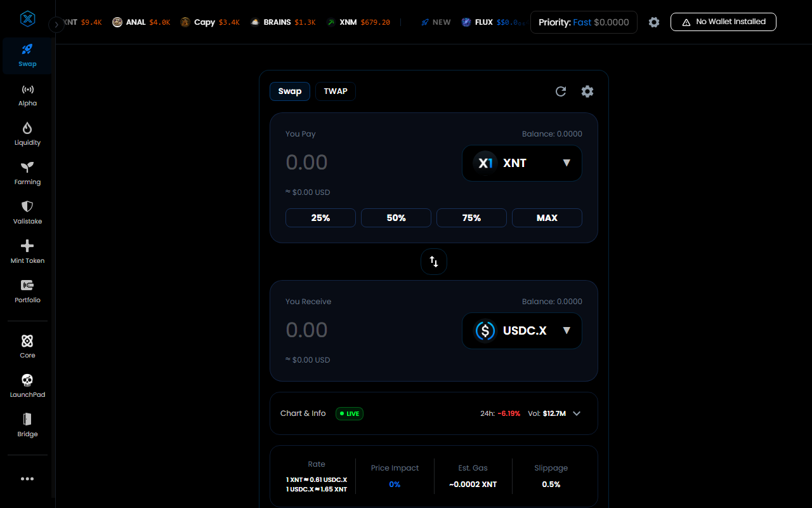Select the Swap tab in the panel
812x508 pixels.
290,91
